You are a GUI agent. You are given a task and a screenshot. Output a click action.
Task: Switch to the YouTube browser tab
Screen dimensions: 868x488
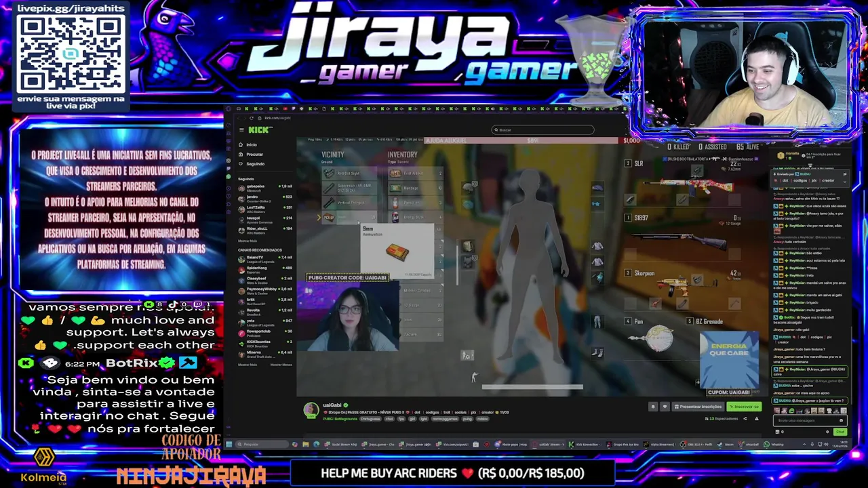click(x=285, y=108)
